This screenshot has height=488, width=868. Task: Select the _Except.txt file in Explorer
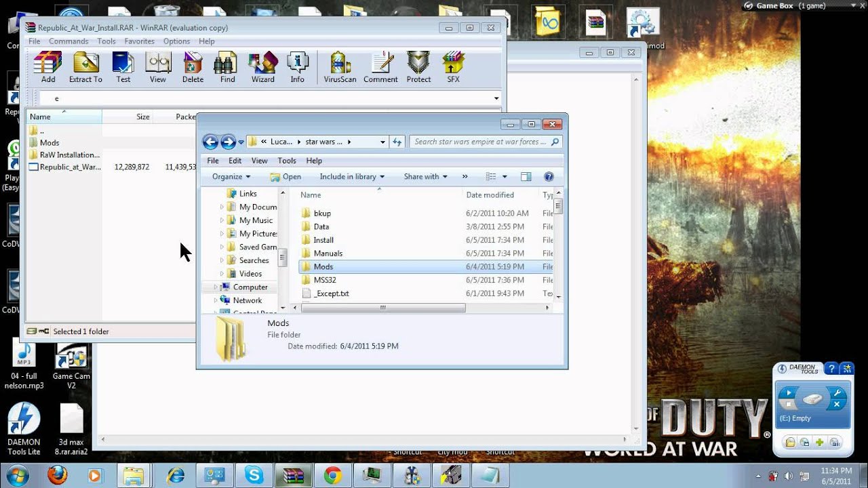(331, 293)
